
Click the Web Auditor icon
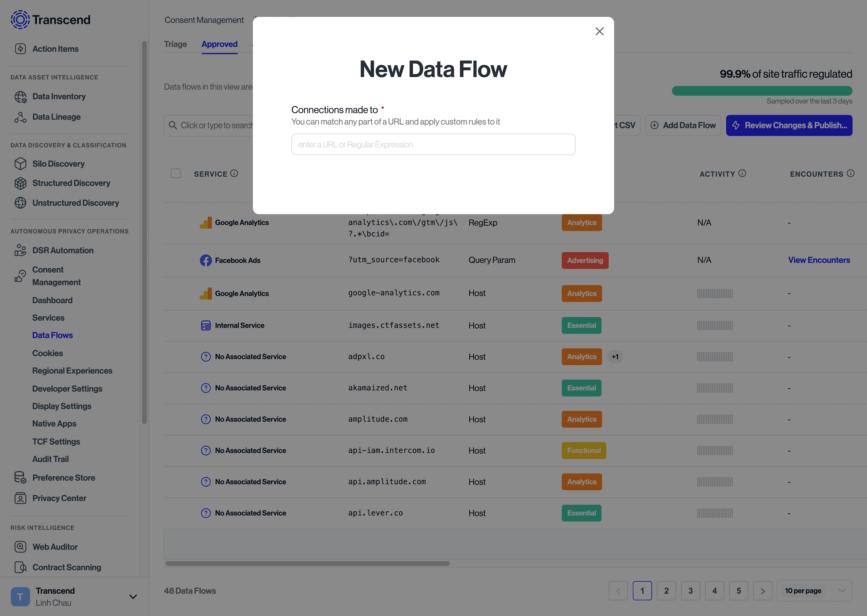[21, 547]
